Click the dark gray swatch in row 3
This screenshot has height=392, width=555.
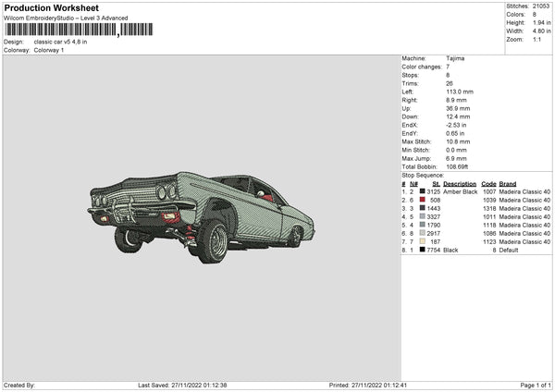click(423, 208)
